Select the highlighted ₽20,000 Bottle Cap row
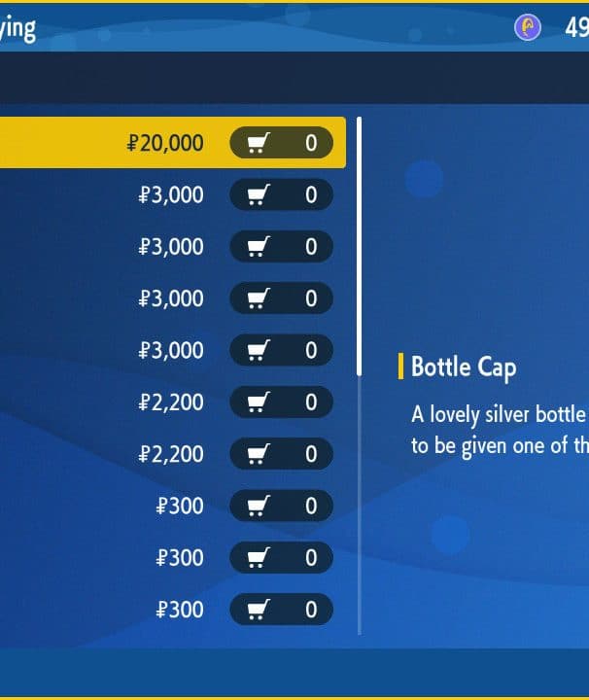Image resolution: width=589 pixels, height=700 pixels. [x=173, y=143]
